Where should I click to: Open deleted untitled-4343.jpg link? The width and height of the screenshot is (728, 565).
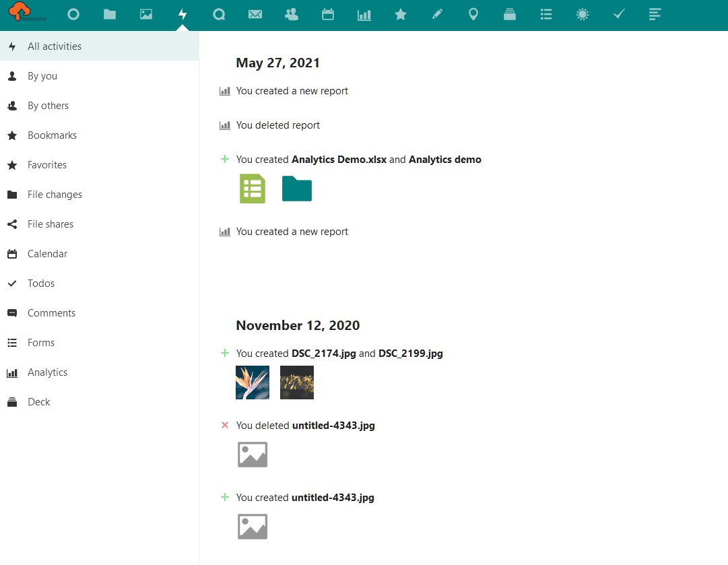click(x=333, y=425)
